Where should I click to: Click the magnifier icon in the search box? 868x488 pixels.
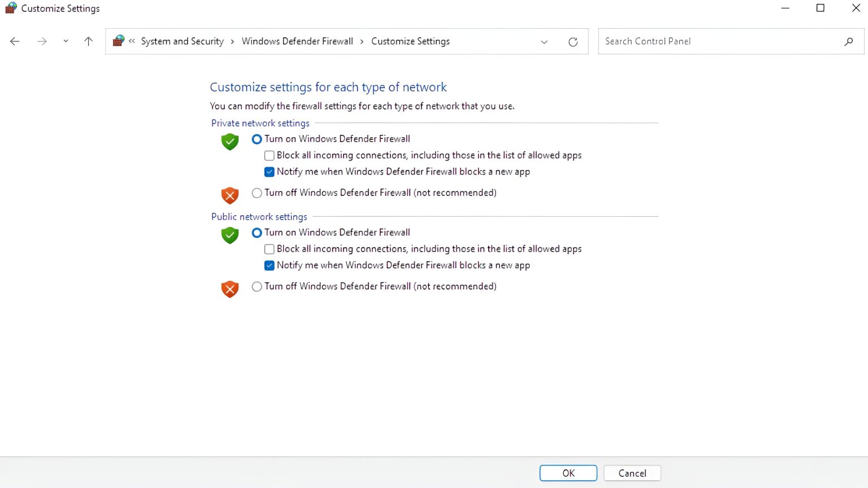[x=848, y=41]
